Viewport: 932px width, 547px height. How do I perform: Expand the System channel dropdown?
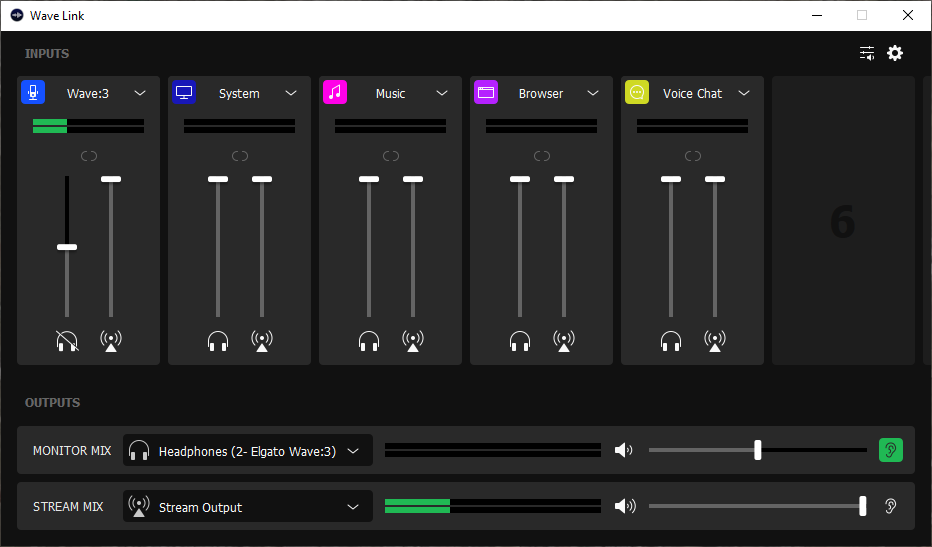pos(291,93)
